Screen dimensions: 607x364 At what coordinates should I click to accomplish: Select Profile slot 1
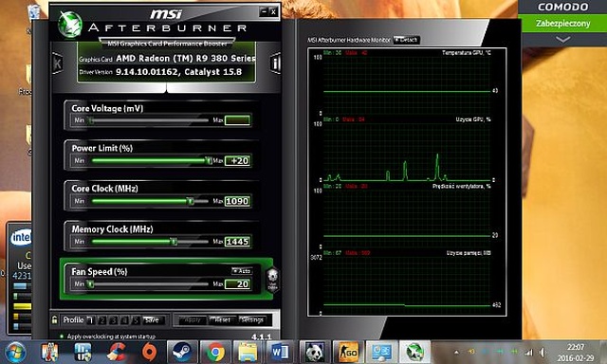[x=90, y=319]
